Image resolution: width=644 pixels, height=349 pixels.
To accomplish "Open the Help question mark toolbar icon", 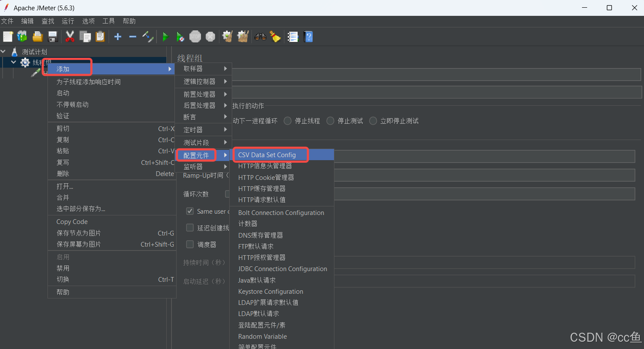I will click(308, 36).
